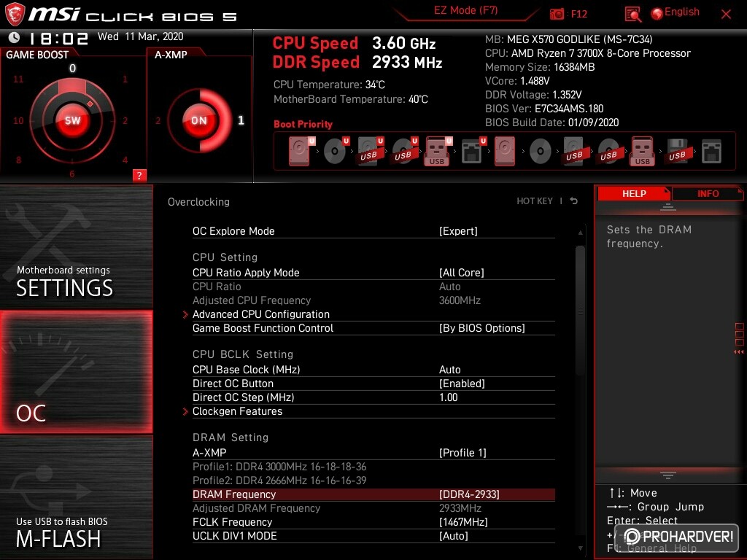747x560 pixels.
Task: Click the scrollbar up arrow
Action: tap(580, 233)
